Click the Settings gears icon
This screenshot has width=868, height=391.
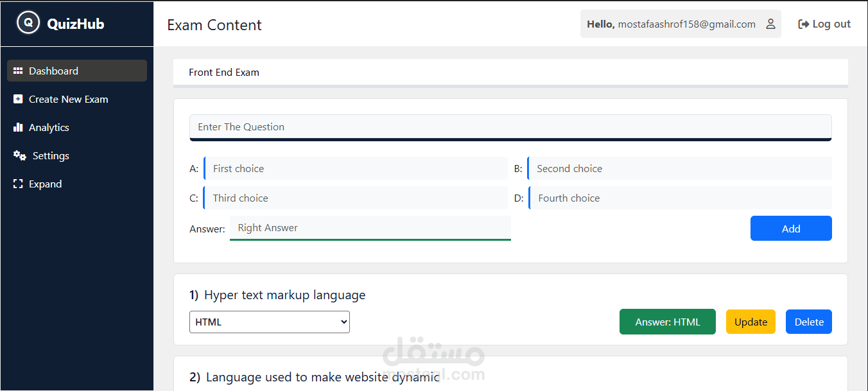[x=19, y=156]
